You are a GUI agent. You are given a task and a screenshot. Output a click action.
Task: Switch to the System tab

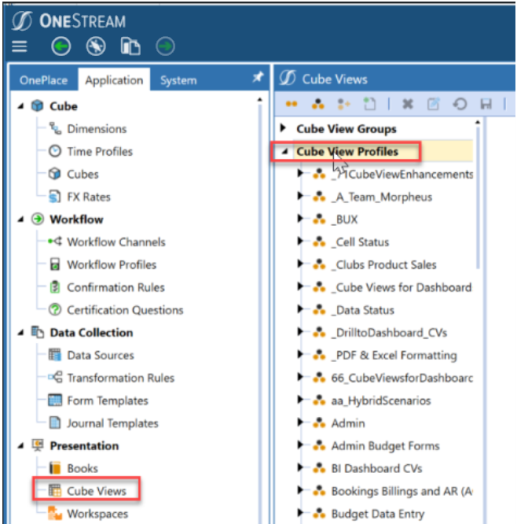(x=178, y=80)
